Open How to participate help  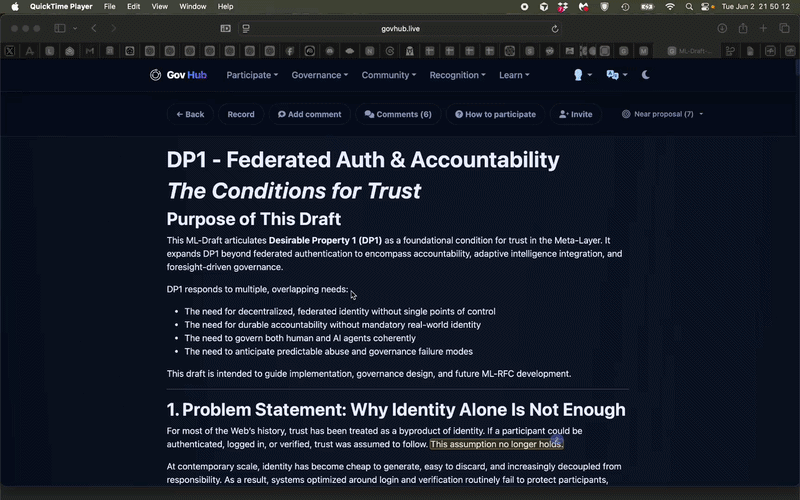click(495, 114)
